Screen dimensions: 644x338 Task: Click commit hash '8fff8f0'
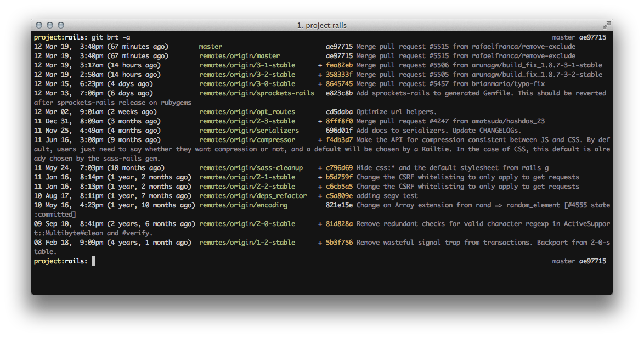click(339, 121)
